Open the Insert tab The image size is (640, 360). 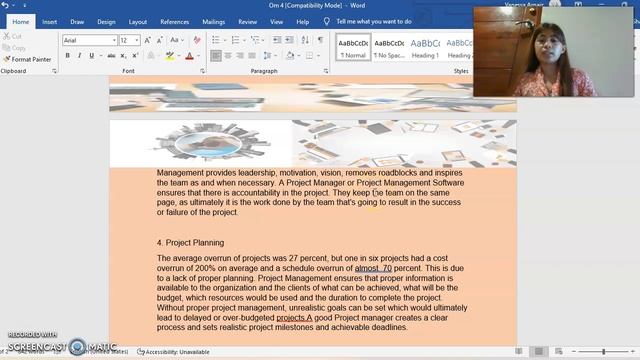point(49,22)
